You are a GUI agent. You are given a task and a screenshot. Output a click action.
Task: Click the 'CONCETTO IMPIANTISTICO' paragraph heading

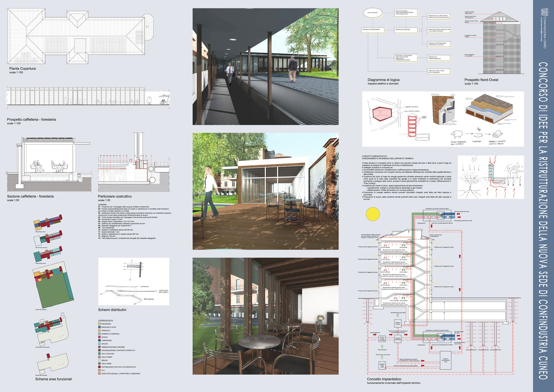(375, 156)
